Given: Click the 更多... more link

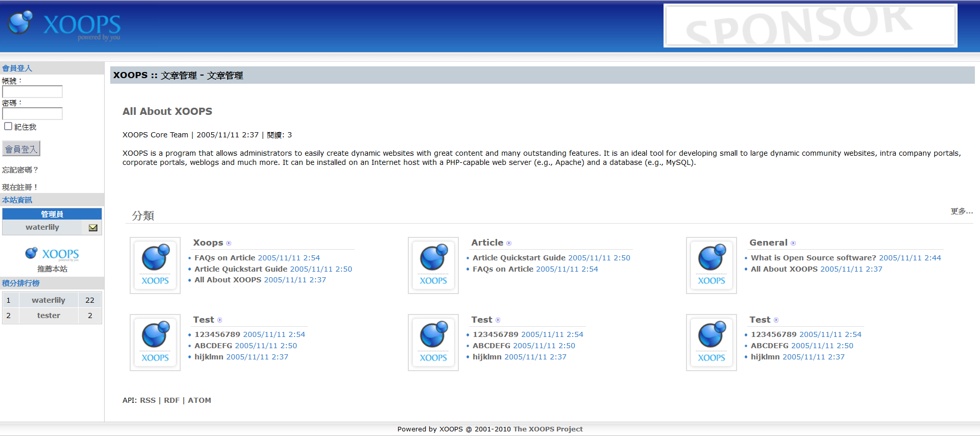Looking at the screenshot, I should click(962, 211).
